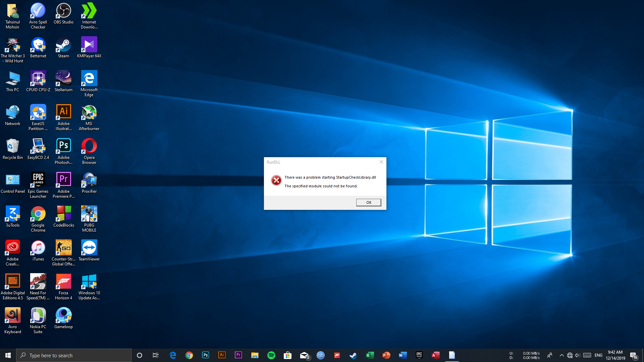
Task: Select Adobe Photoshop in taskbar
Action: (x=206, y=355)
